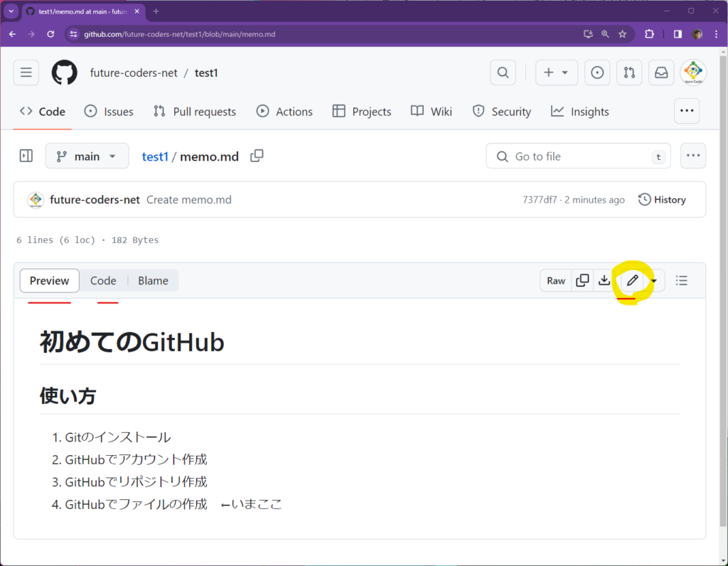Open the Projects tab
This screenshot has height=566, width=728.
tap(362, 112)
